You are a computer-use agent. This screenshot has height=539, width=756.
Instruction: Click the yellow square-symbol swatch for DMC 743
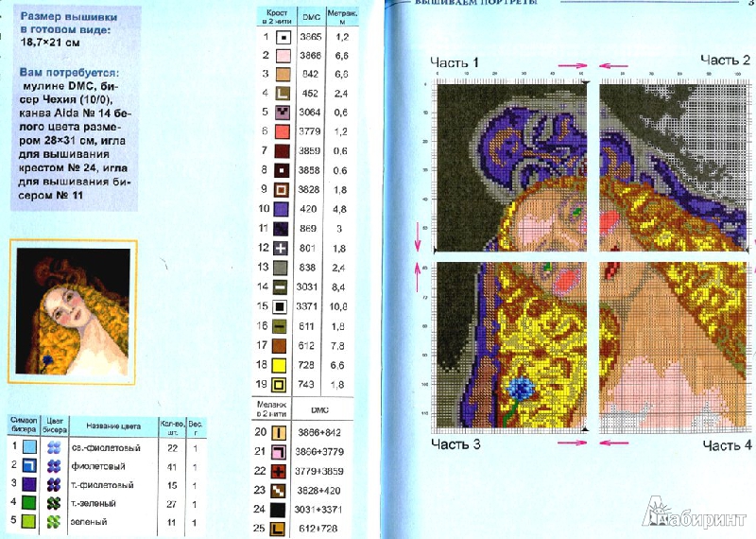(x=279, y=385)
